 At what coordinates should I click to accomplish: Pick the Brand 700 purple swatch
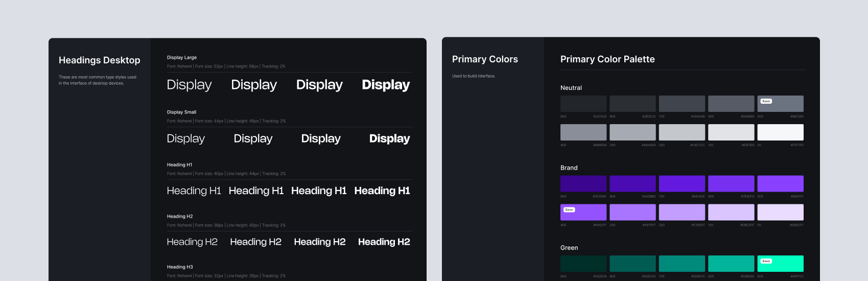682,184
